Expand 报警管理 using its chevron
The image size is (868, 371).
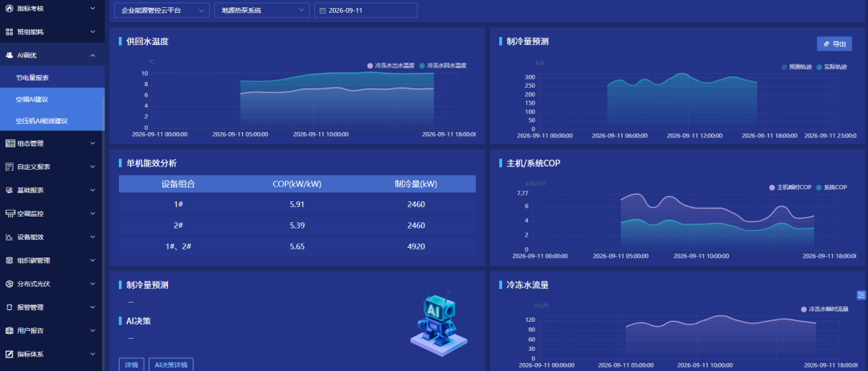(92, 307)
